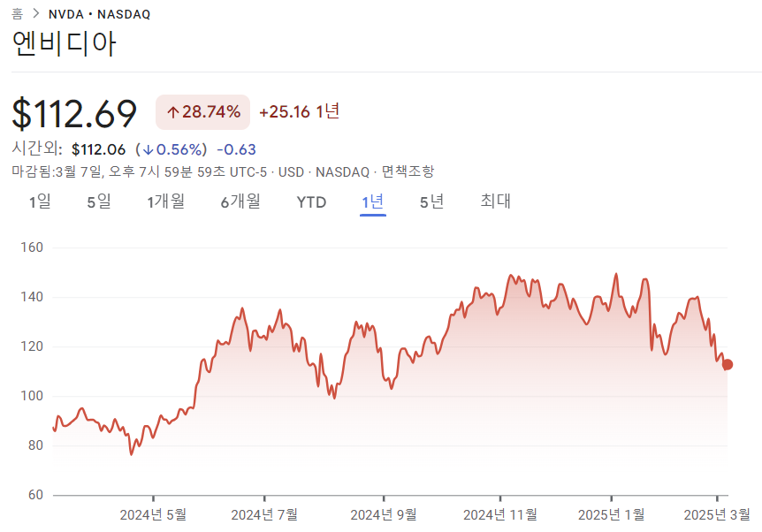
Task: Click the 2024년 7월 axis label
Action: [x=264, y=514]
